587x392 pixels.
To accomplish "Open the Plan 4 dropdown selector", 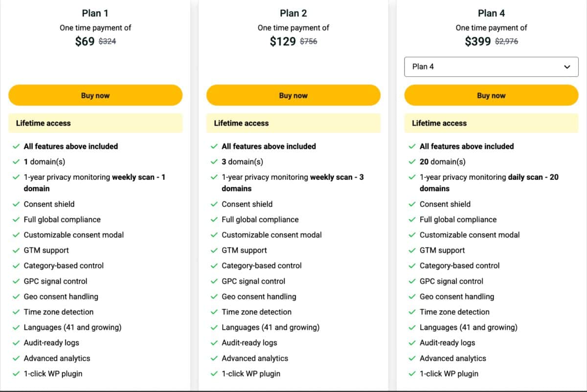I will tap(491, 66).
